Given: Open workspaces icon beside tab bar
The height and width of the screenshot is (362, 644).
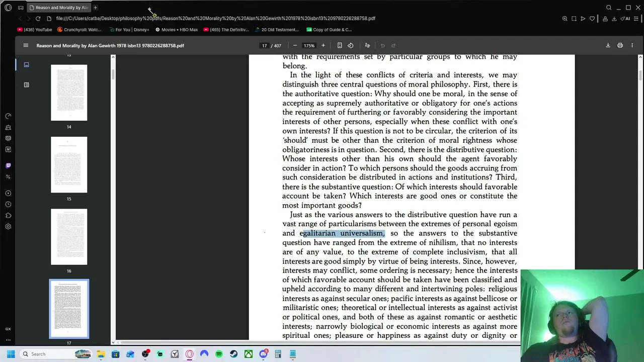Looking at the screenshot, I should (21, 8).
